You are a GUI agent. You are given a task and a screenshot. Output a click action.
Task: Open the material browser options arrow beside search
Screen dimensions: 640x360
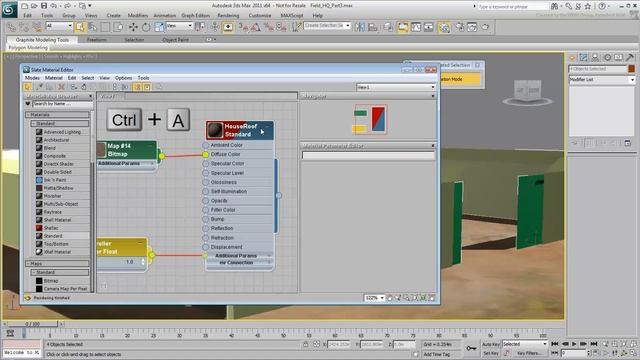[x=28, y=104]
